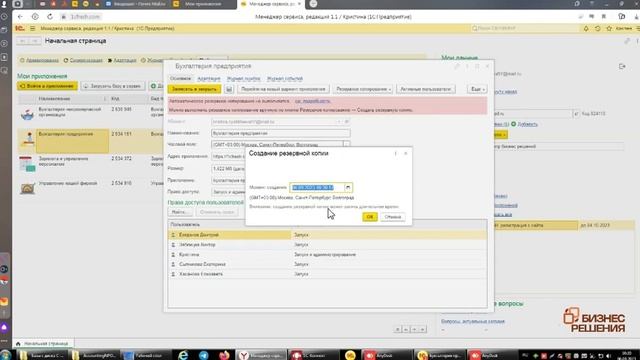Select the Зарплата и управление персоналом application icon
The image size is (640, 360).
pyautogui.click(x=27, y=164)
